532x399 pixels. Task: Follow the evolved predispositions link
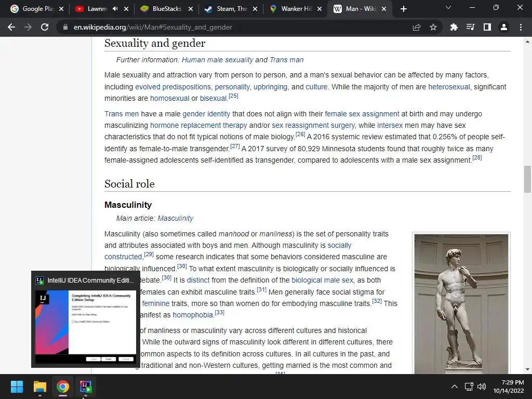pyautogui.click(x=173, y=87)
